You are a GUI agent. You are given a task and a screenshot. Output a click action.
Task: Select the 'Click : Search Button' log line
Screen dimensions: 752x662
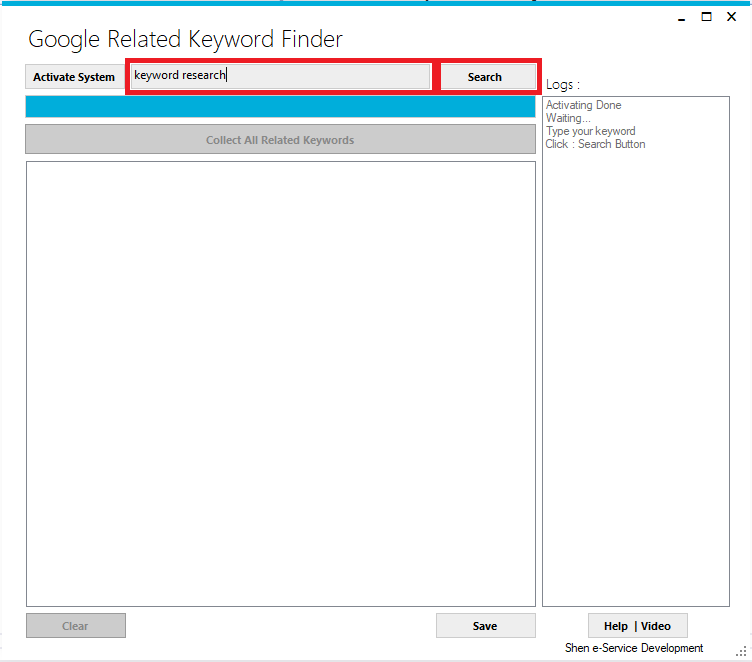coord(596,144)
